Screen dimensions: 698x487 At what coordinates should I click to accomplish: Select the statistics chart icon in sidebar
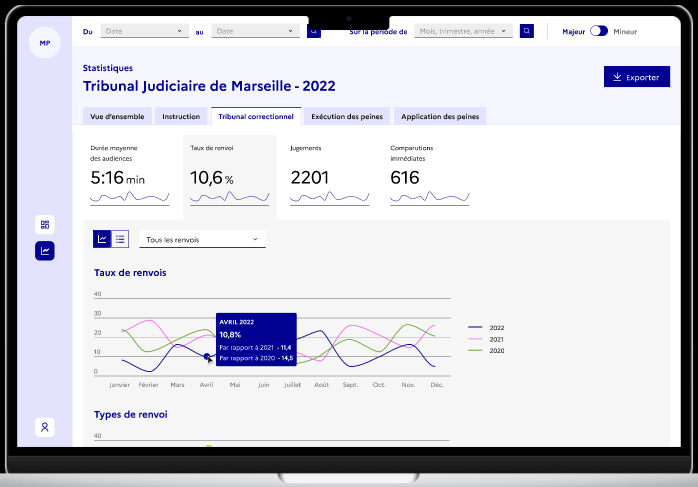click(45, 251)
